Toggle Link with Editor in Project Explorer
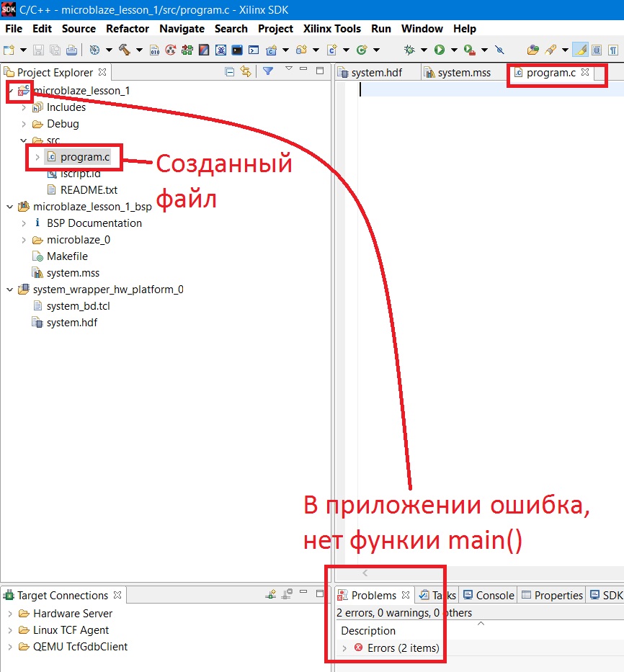The height and width of the screenshot is (672, 624). point(246,71)
